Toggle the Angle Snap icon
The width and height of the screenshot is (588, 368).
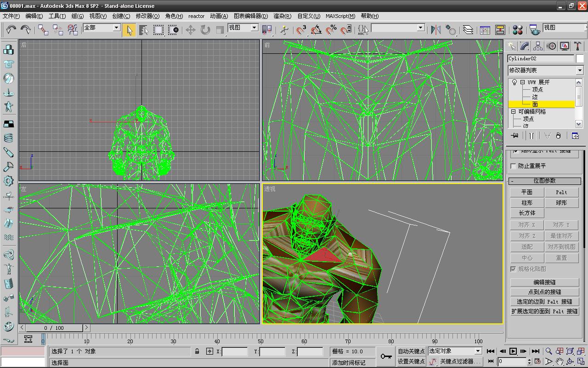316,30
